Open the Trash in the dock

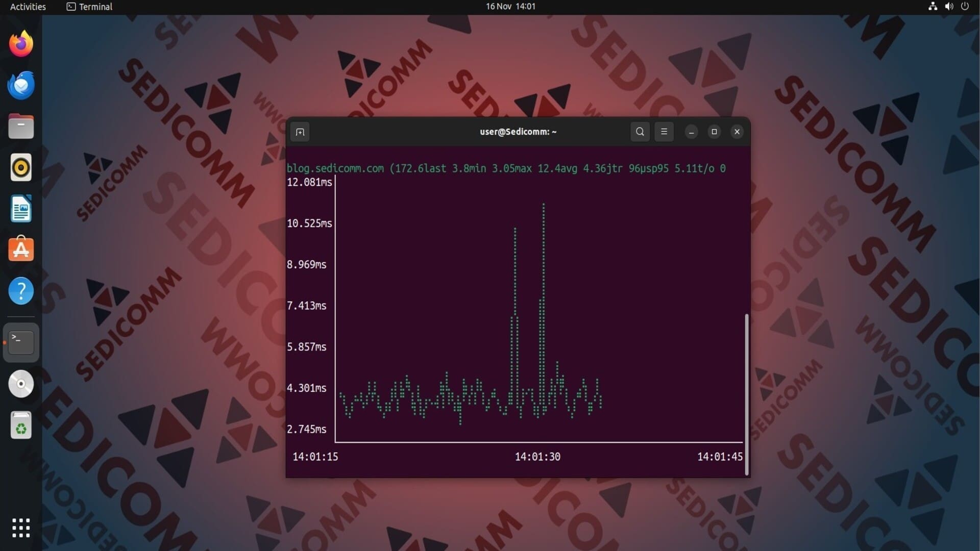[21, 425]
